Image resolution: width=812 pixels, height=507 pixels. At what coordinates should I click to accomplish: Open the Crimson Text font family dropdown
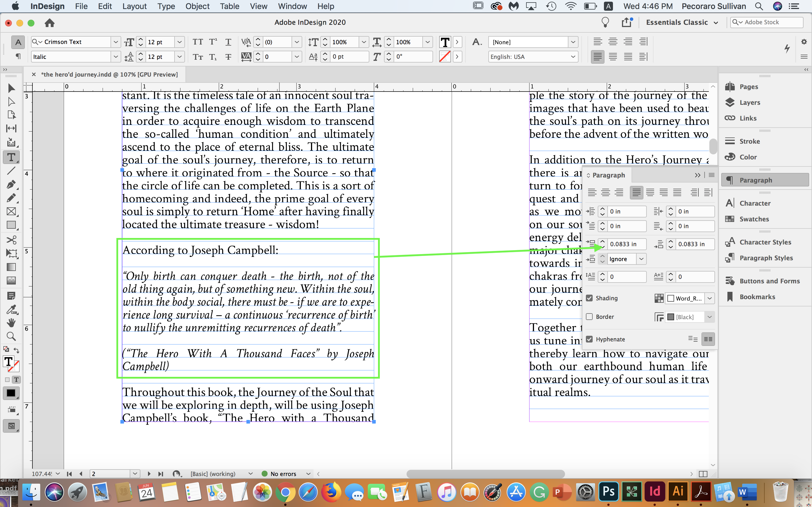coord(115,42)
